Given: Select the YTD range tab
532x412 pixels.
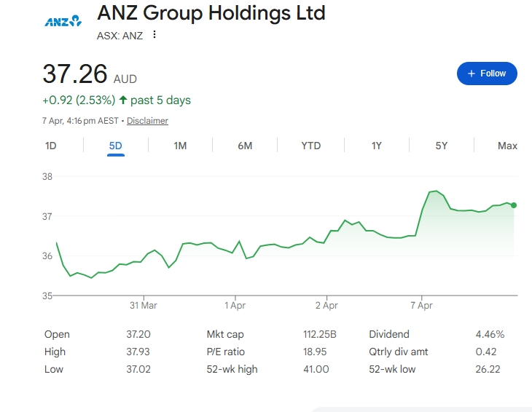Looking at the screenshot, I should click(x=310, y=146).
